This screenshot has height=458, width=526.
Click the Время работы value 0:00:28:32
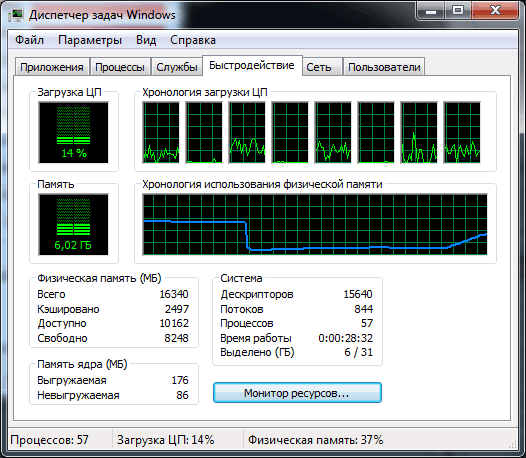346,338
